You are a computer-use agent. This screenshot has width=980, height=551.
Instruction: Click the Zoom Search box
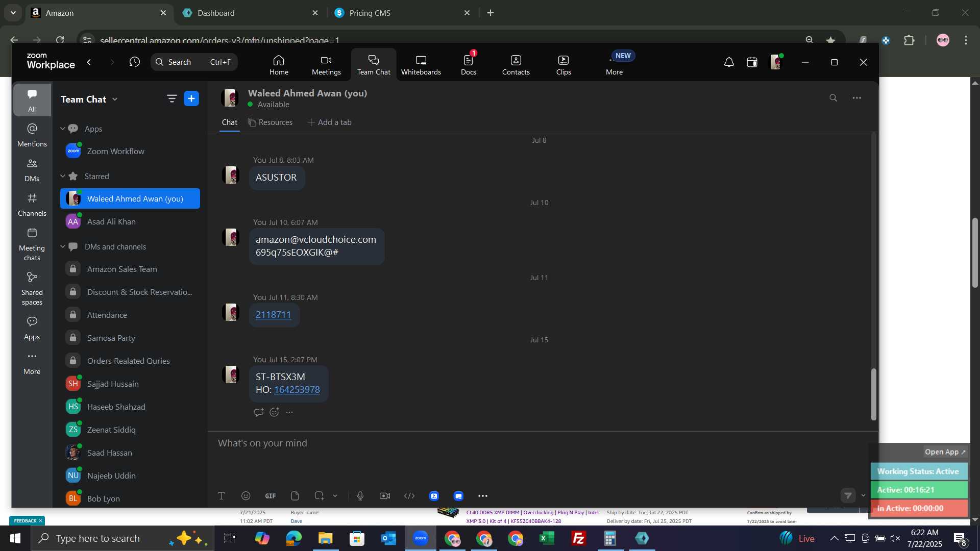point(194,62)
